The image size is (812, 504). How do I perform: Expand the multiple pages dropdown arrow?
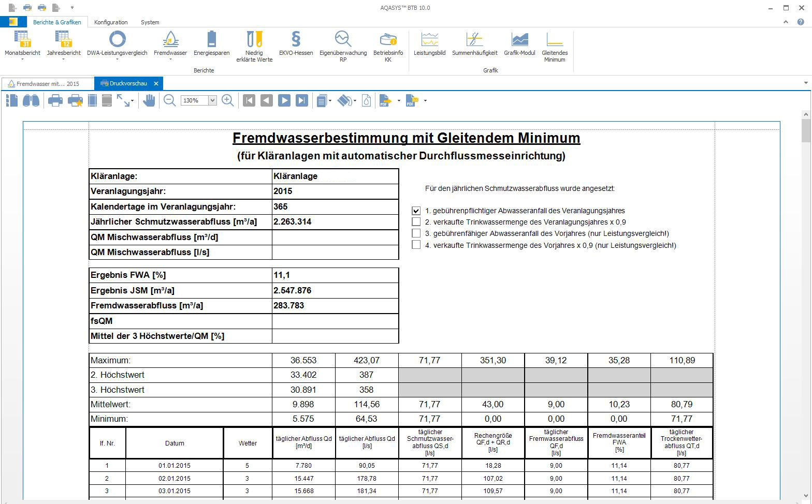(330, 101)
